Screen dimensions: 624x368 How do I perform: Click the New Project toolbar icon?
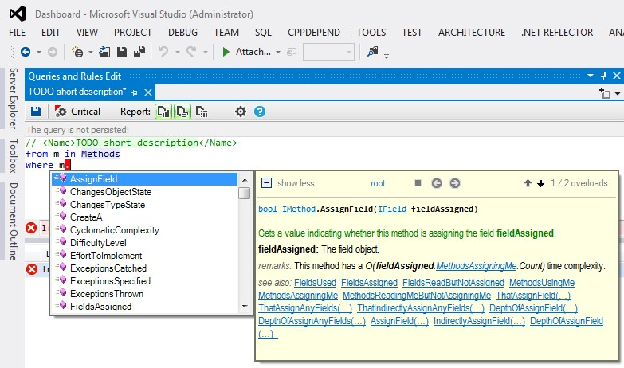coord(78,52)
